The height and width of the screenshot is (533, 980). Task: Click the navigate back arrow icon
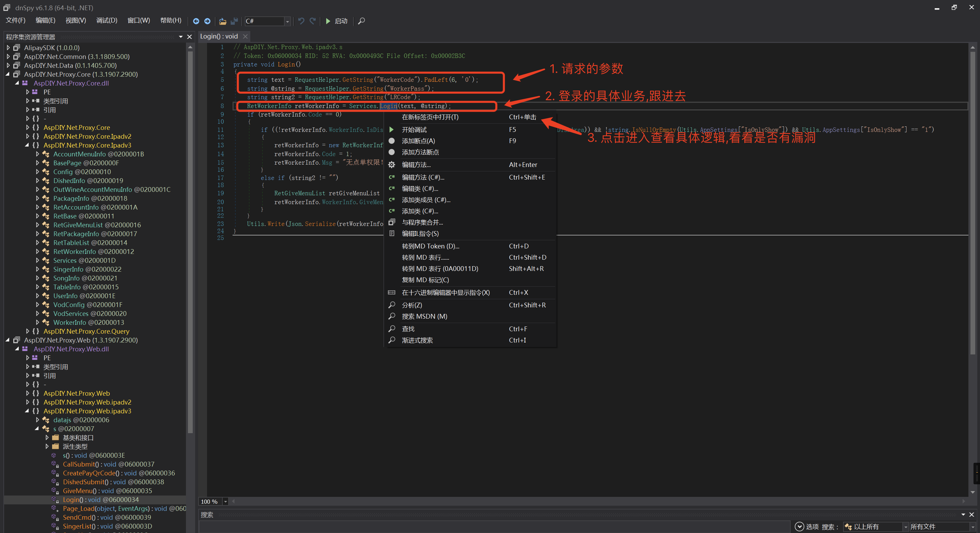196,21
